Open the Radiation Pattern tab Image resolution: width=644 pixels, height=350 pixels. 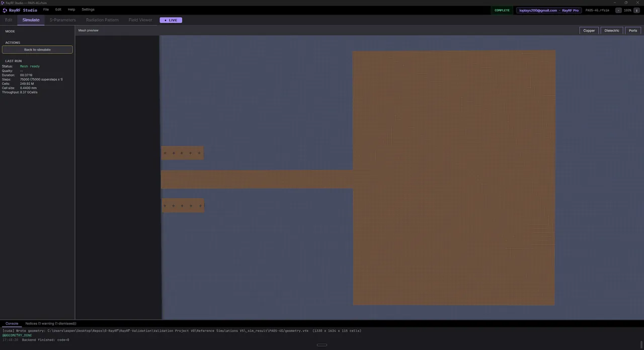102,20
